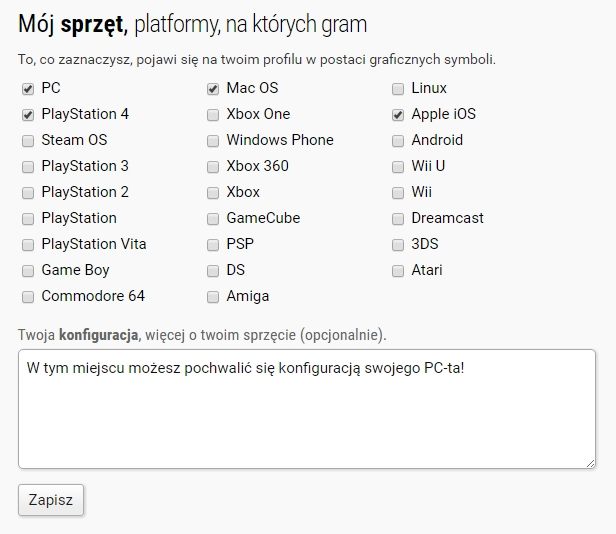The image size is (616, 534).
Task: Tick the Commodore 64 checkbox
Action: point(28,297)
